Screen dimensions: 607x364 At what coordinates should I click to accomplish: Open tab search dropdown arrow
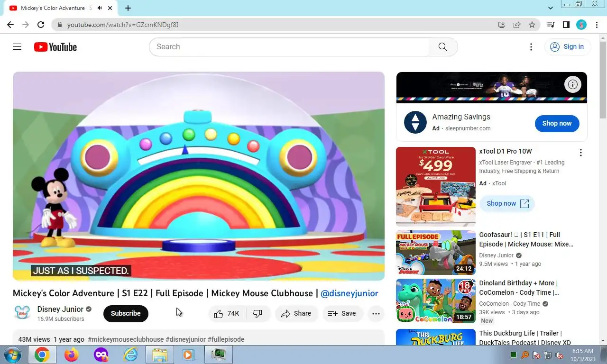(x=550, y=8)
